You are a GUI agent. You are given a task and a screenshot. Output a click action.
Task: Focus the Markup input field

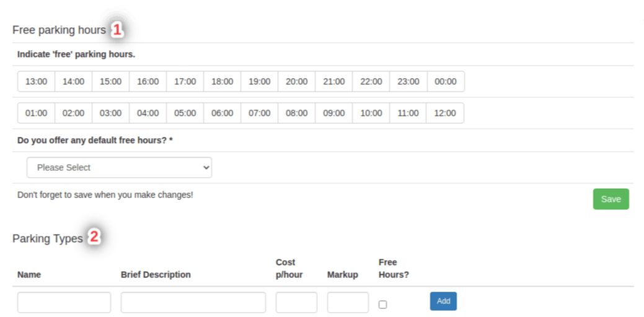coord(348,303)
